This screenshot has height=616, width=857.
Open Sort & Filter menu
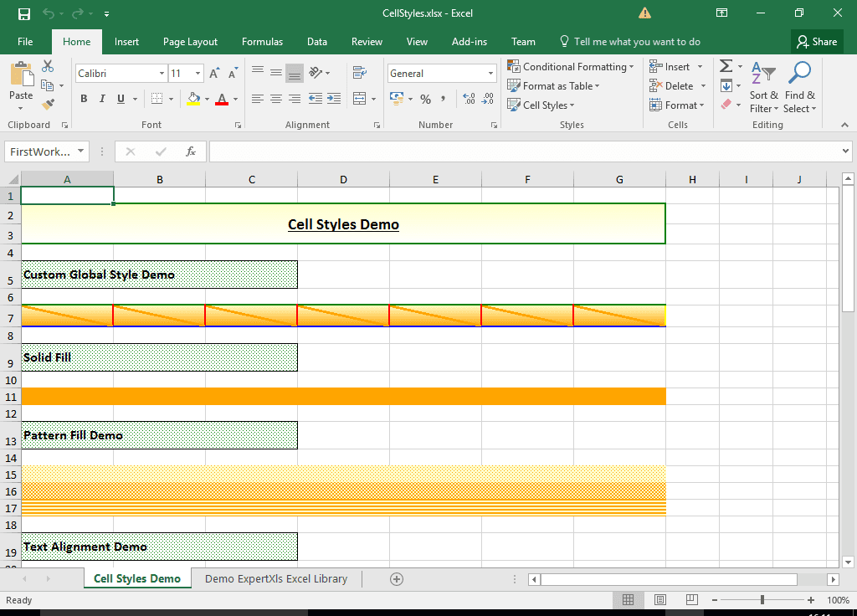point(763,87)
